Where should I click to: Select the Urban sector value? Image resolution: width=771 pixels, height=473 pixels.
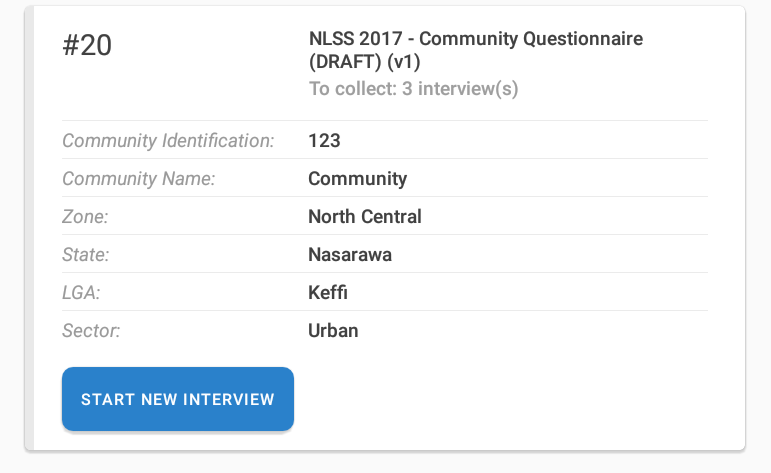point(333,331)
